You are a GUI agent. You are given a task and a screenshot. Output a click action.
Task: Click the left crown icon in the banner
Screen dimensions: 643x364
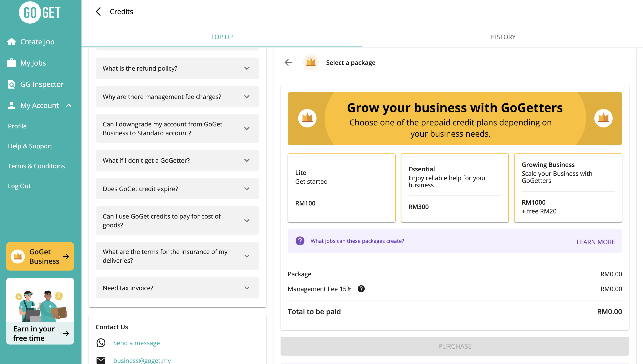[x=307, y=118]
